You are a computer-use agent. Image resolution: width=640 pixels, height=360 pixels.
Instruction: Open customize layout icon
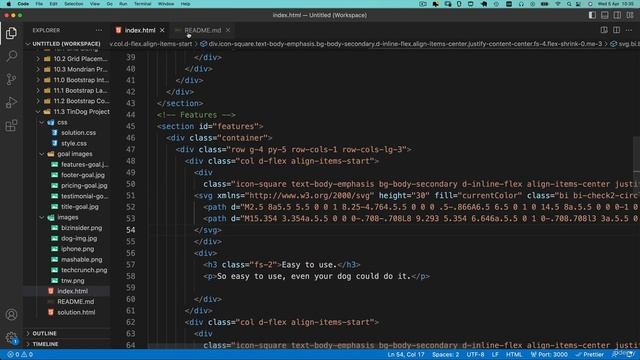pos(630,15)
